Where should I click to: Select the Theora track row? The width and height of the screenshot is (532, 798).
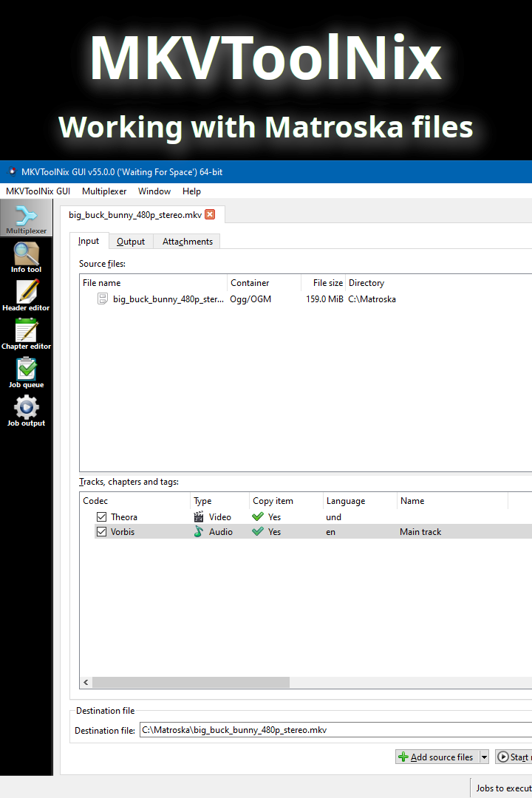[x=313, y=516]
